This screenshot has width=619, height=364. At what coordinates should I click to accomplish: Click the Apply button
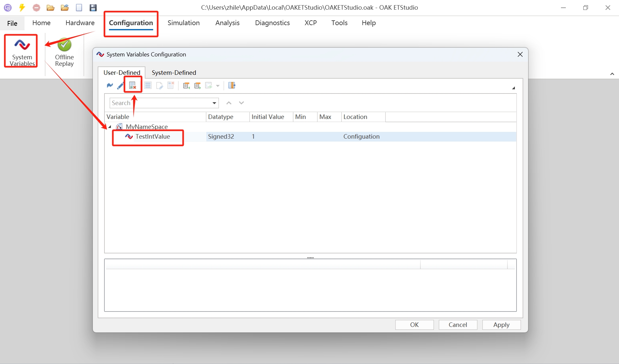coord(501,325)
